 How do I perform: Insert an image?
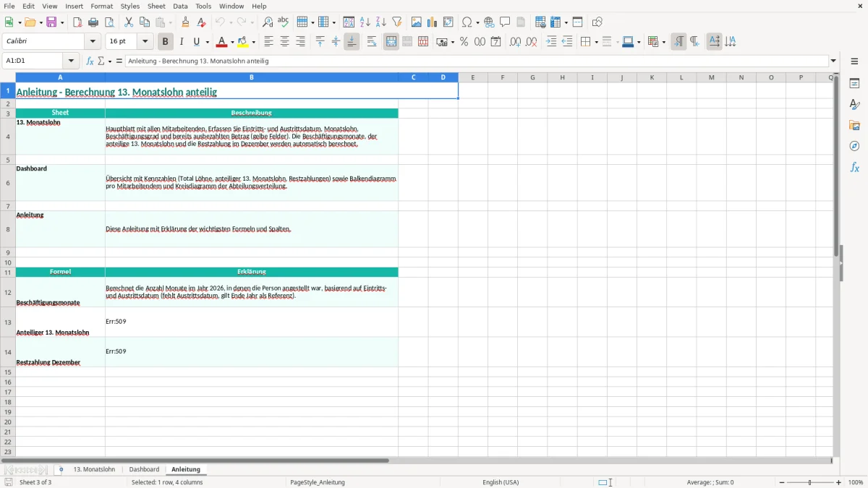coord(417,22)
